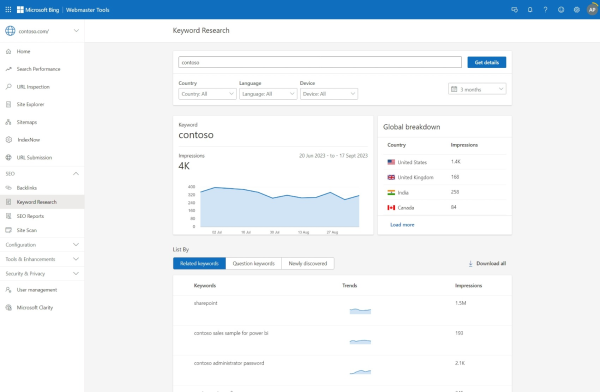
Task: Click Download all
Action: point(487,263)
